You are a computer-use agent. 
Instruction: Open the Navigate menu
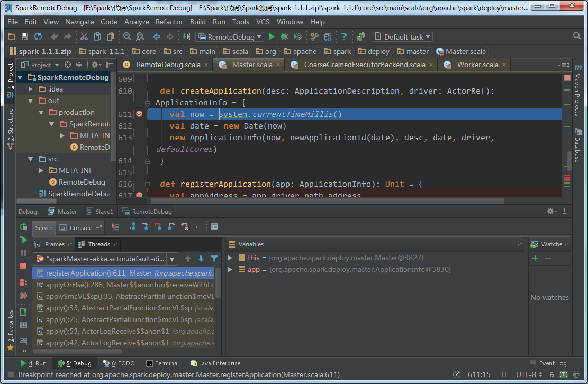[79, 22]
